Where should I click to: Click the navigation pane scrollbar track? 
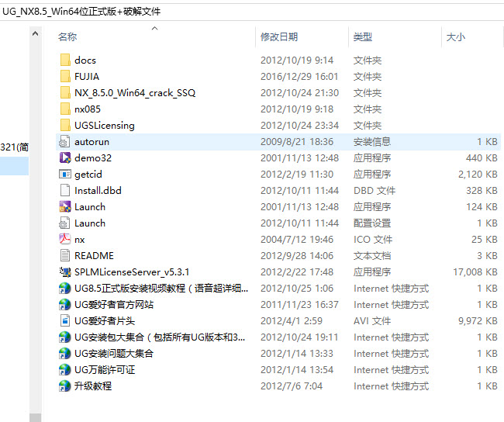click(x=36, y=225)
